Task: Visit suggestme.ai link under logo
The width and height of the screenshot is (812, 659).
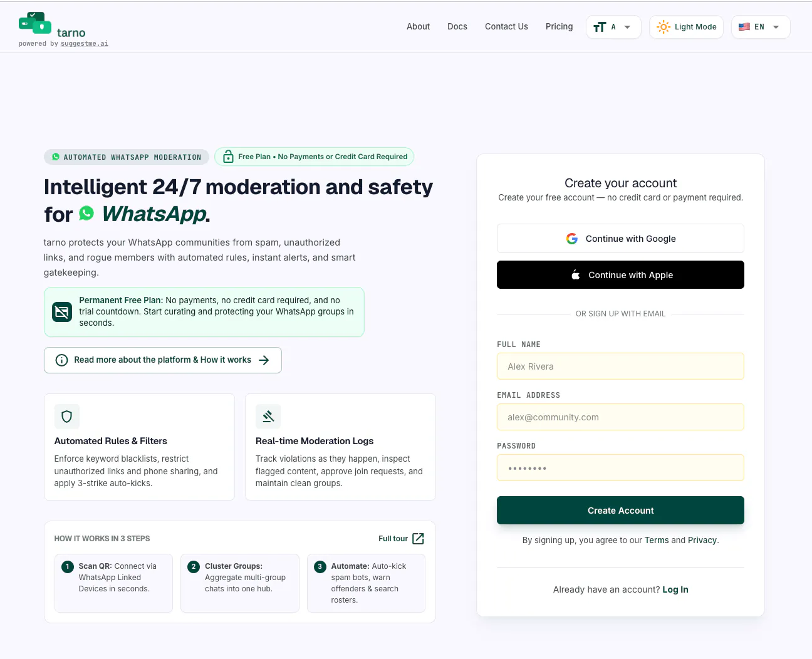Action: tap(85, 44)
